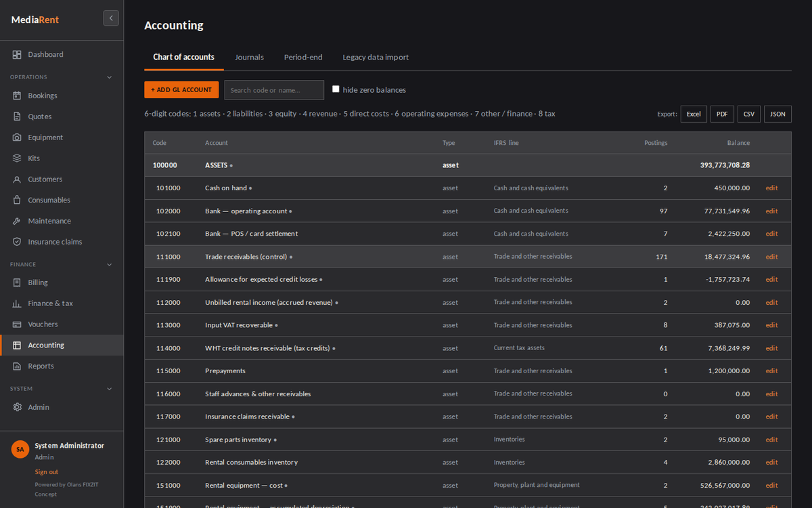Export the chart as PDF

coord(722,114)
